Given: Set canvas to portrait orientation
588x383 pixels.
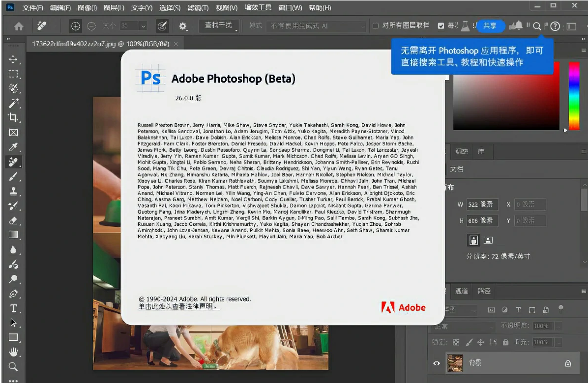Looking at the screenshot, I should tap(473, 241).
